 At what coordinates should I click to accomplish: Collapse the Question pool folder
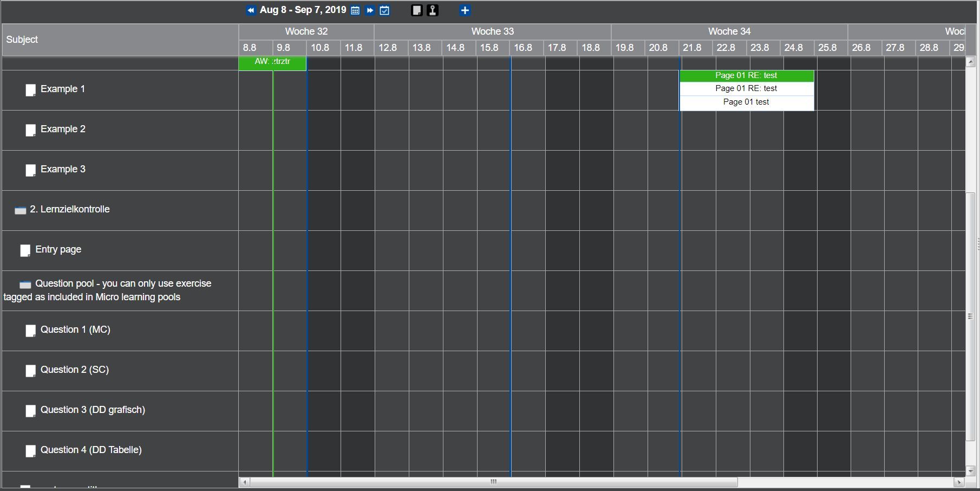tap(25, 285)
